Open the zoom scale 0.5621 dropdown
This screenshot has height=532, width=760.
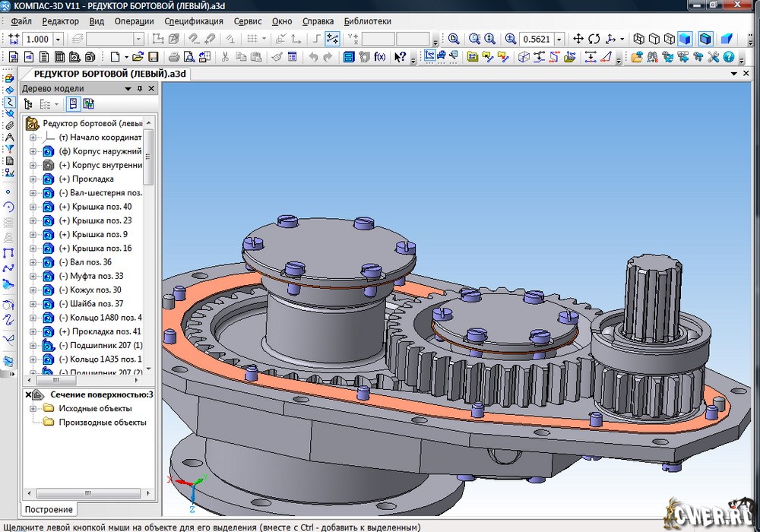coord(559,39)
